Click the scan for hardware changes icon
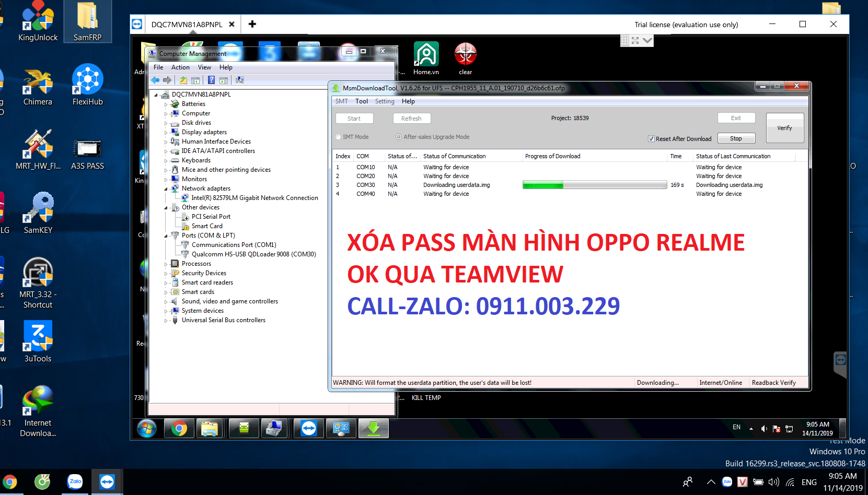This screenshot has height=495, width=868. [x=240, y=80]
